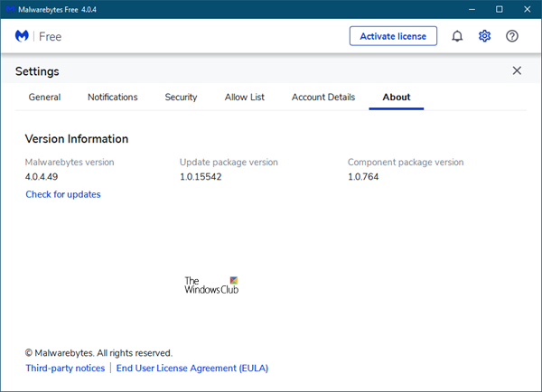Minimize the Malwarebytes window

[x=472, y=9]
